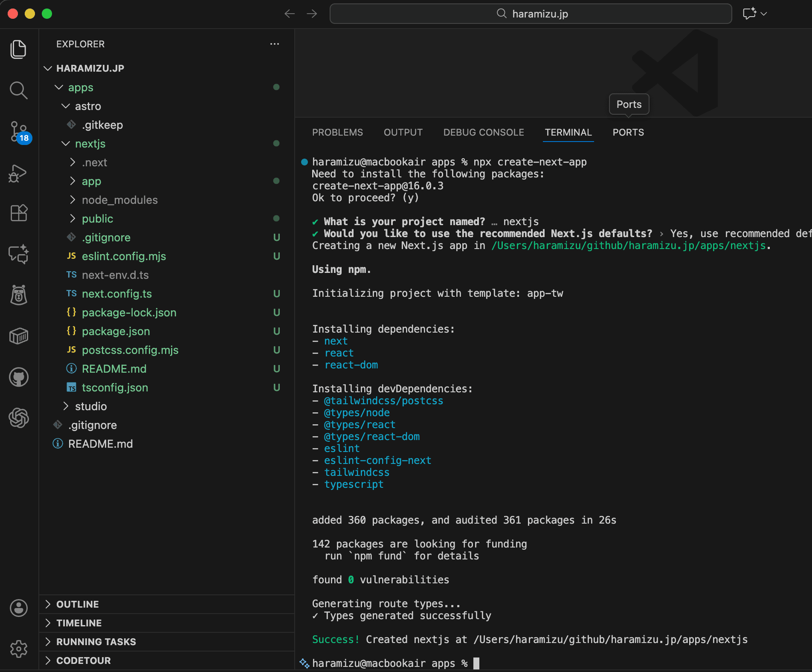Switch to the PROBLEMS tab

337,133
